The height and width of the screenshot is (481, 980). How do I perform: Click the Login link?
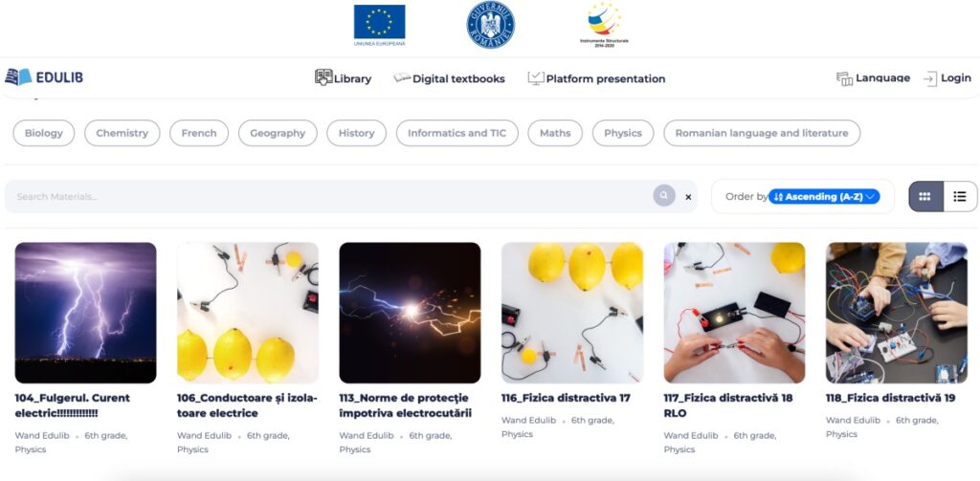coord(947,78)
